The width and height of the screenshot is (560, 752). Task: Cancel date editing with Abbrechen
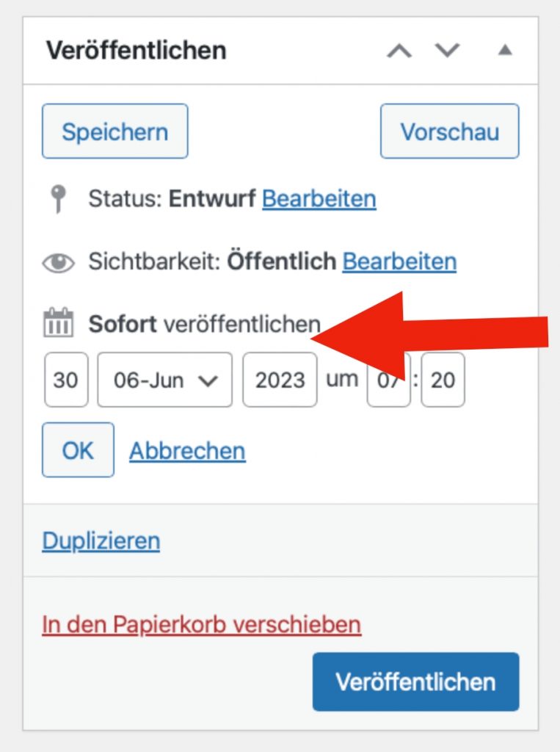[x=187, y=450]
